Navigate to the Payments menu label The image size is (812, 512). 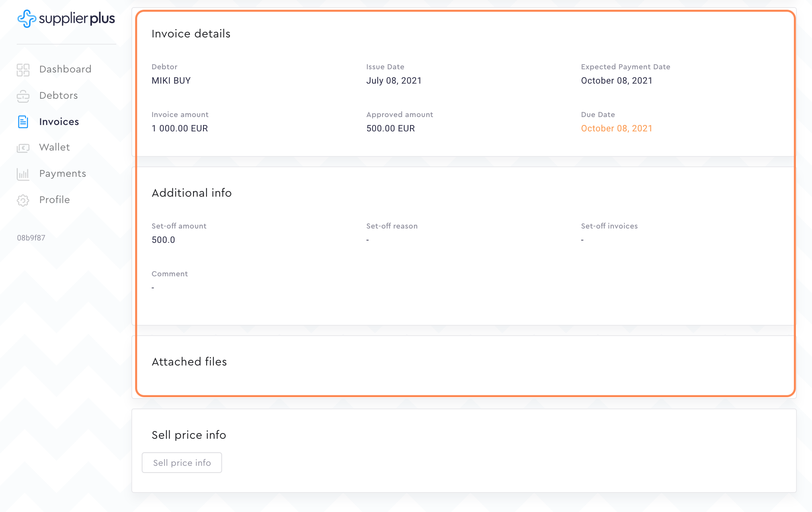coord(62,174)
